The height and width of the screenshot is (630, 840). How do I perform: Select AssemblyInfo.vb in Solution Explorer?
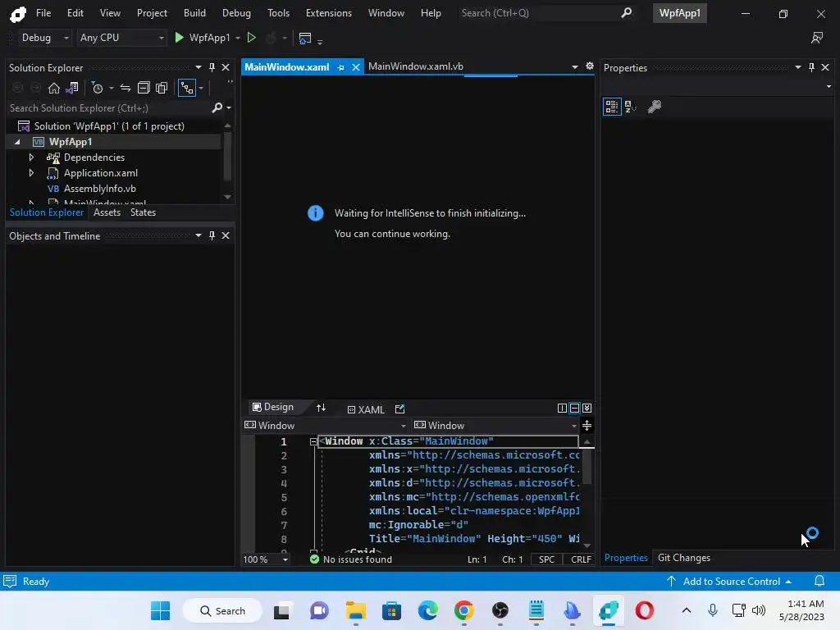coord(99,189)
